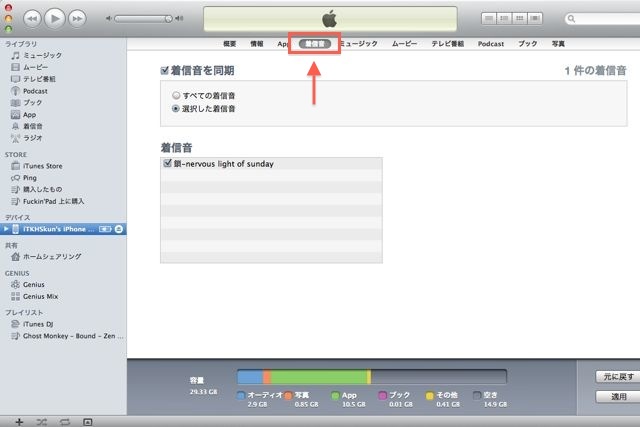Open the 概要 tab

click(x=230, y=44)
